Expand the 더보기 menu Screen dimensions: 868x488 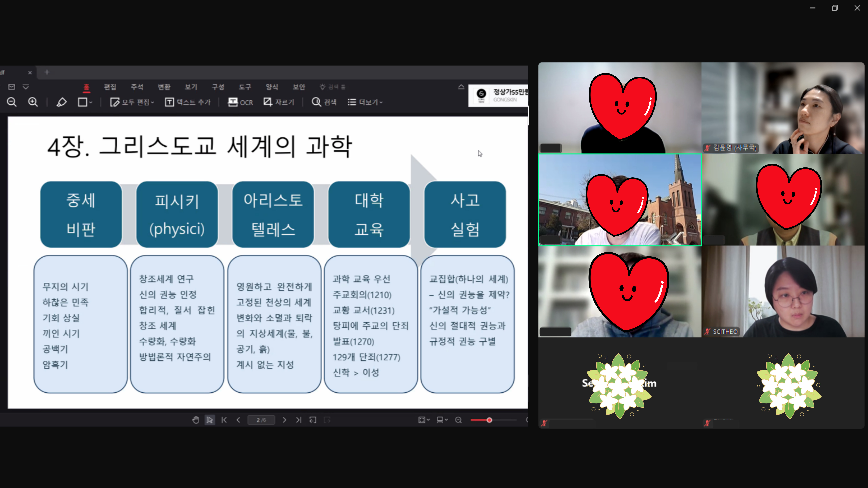pos(365,102)
